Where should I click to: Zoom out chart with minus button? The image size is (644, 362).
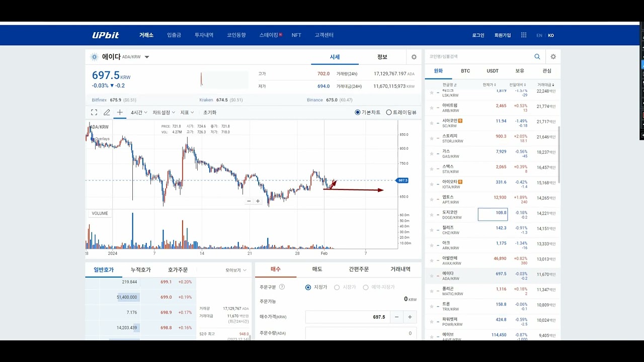point(249,201)
